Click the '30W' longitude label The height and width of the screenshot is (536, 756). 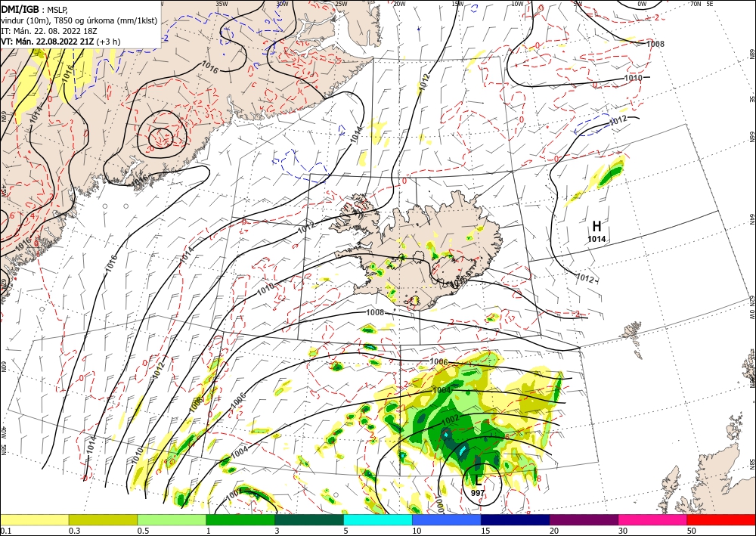[283, 4]
